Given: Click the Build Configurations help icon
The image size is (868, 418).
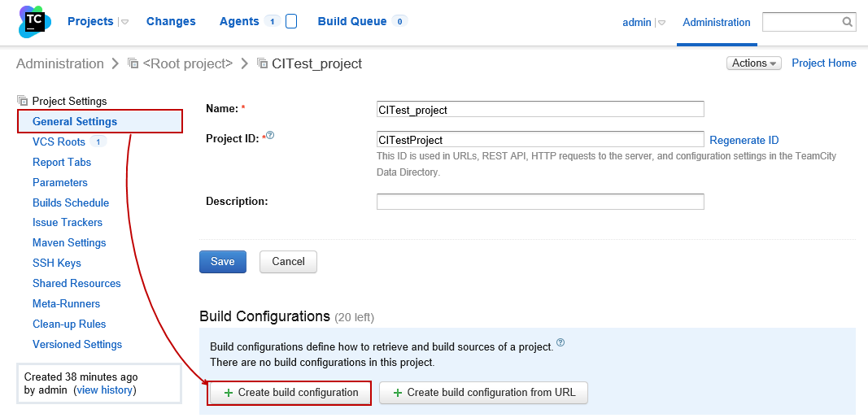Looking at the screenshot, I should 560,342.
